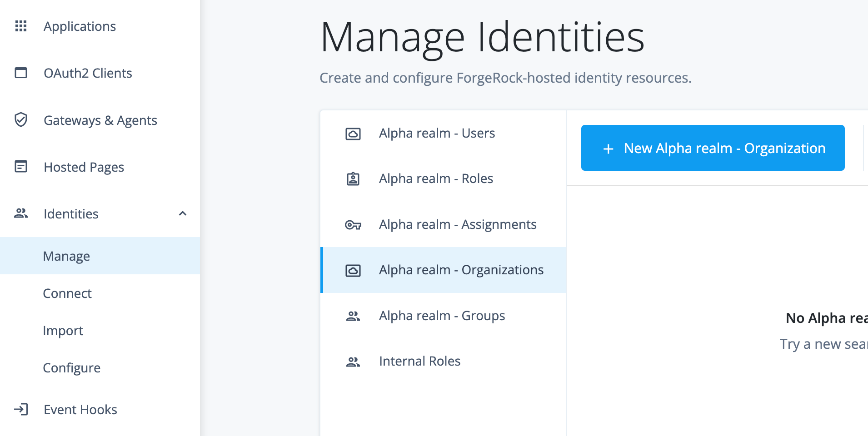The width and height of the screenshot is (868, 436).
Task: Click the 'Try a new sea' hint text
Action: (x=823, y=344)
